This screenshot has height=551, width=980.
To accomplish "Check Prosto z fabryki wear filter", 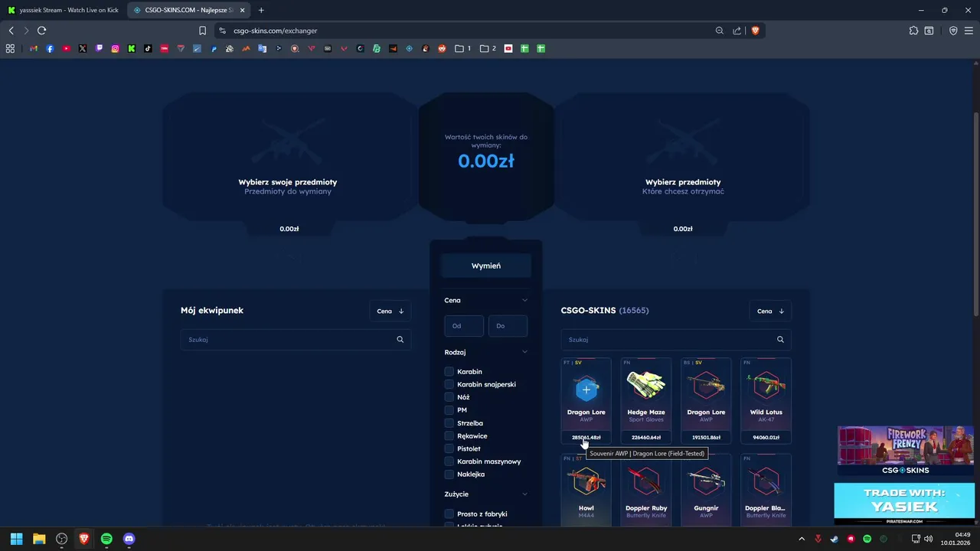I will [x=449, y=514].
